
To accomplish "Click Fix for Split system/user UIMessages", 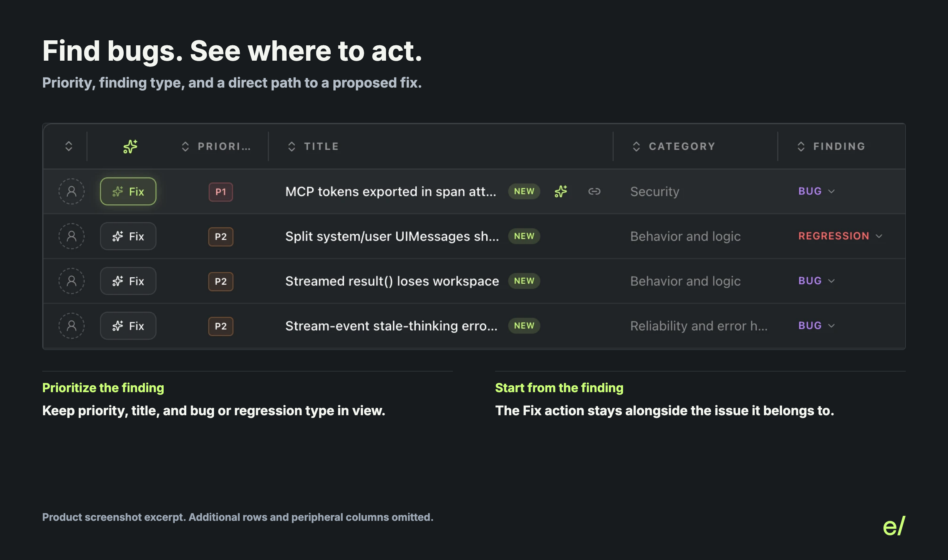I will [128, 236].
